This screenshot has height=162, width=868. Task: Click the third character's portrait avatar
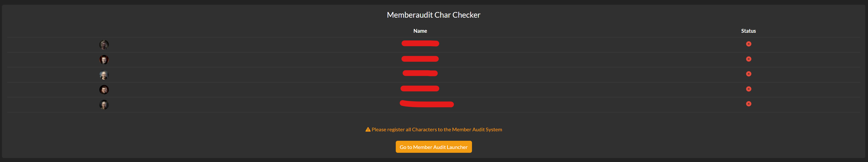pyautogui.click(x=104, y=74)
